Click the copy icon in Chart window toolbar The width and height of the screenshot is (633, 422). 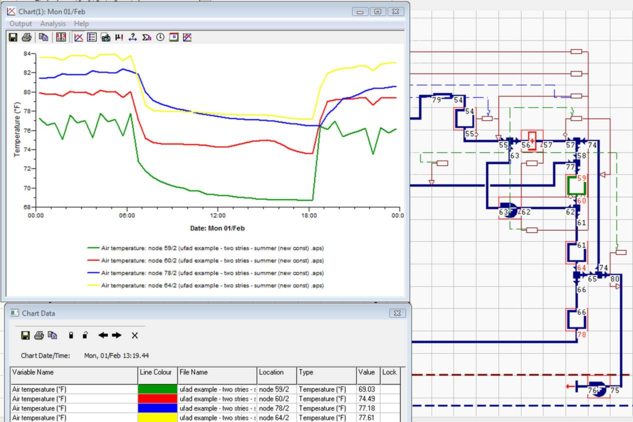(43, 38)
